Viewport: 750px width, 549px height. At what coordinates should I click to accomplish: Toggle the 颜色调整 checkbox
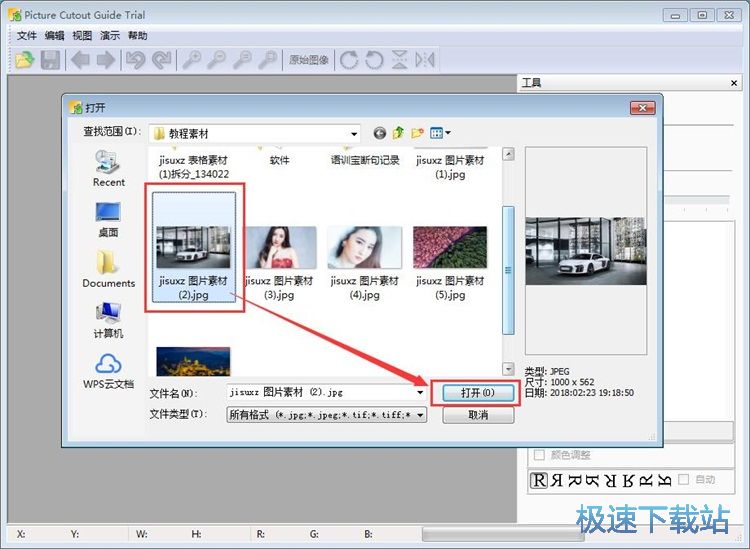pos(540,455)
